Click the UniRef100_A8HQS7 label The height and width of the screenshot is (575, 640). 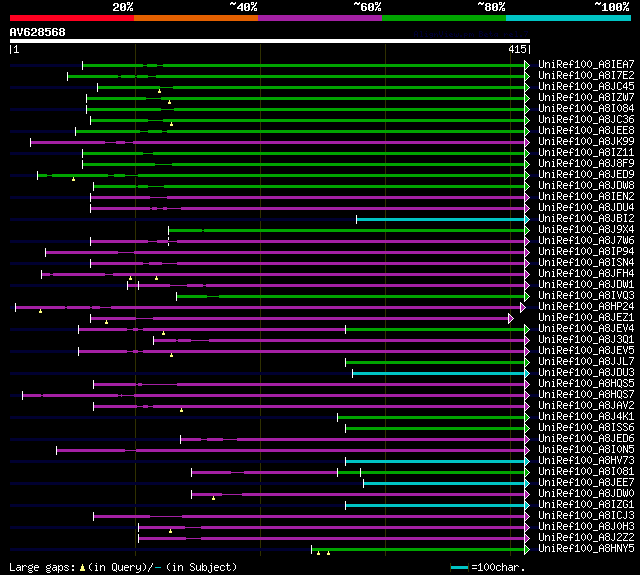[x=586, y=395]
